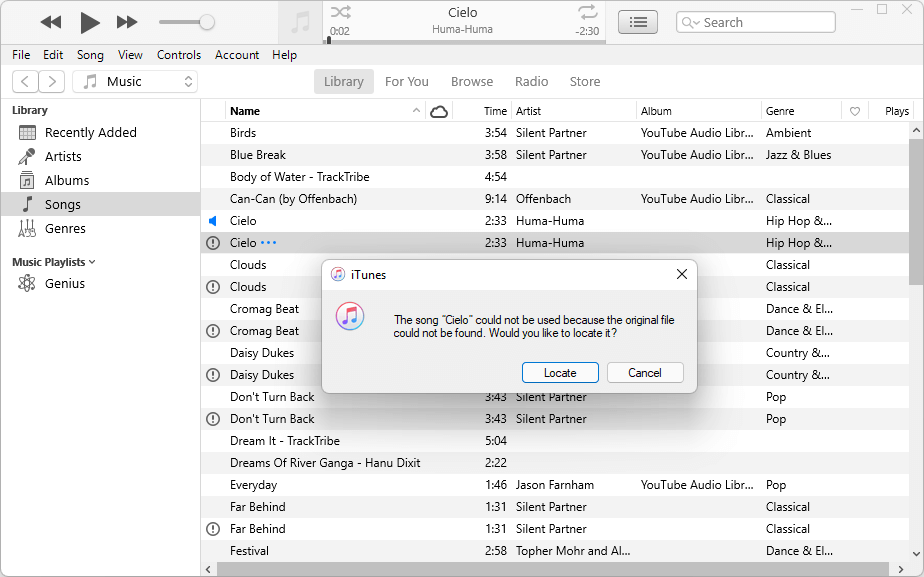Select Can-Can (by Offenbach) song

[x=555, y=199]
